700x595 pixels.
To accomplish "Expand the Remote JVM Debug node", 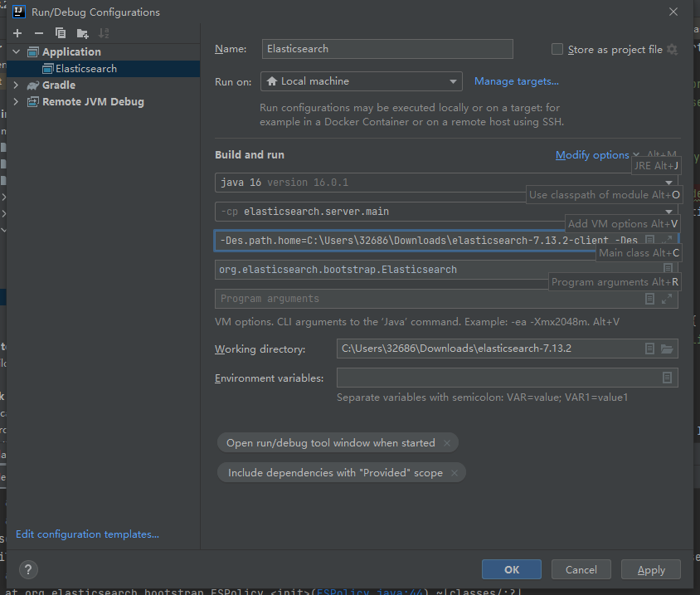I will 16,101.
